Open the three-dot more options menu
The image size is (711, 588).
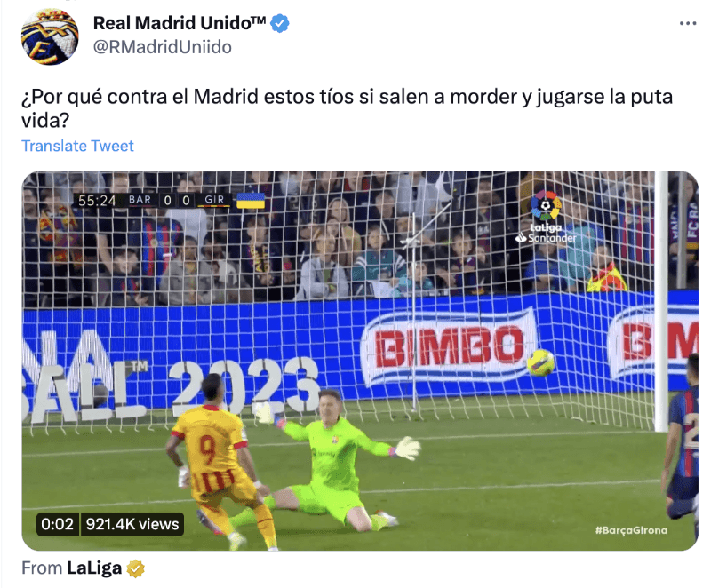(x=687, y=24)
